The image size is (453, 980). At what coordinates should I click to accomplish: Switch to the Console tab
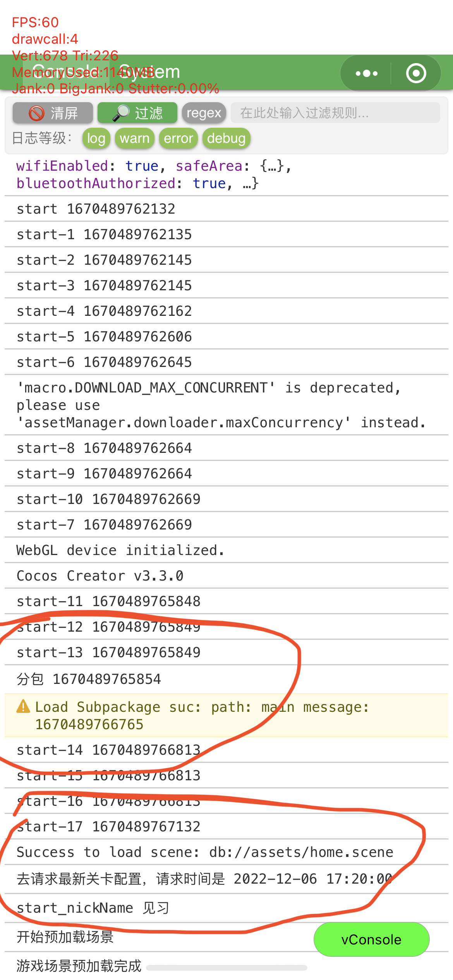point(66,72)
